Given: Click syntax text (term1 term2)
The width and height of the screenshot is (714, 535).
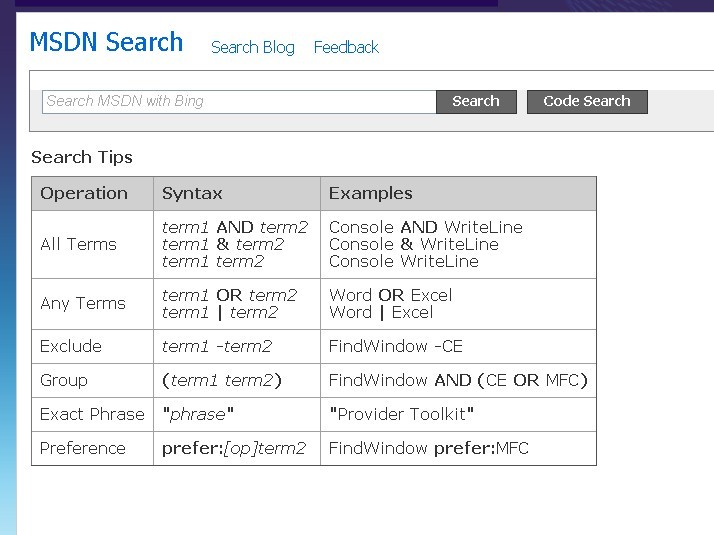Looking at the screenshot, I should click(x=222, y=380).
